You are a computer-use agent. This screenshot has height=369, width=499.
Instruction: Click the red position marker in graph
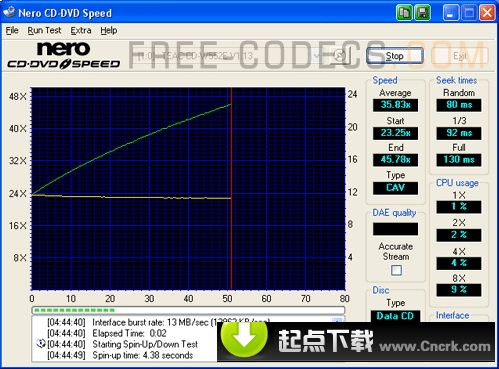coord(231,189)
